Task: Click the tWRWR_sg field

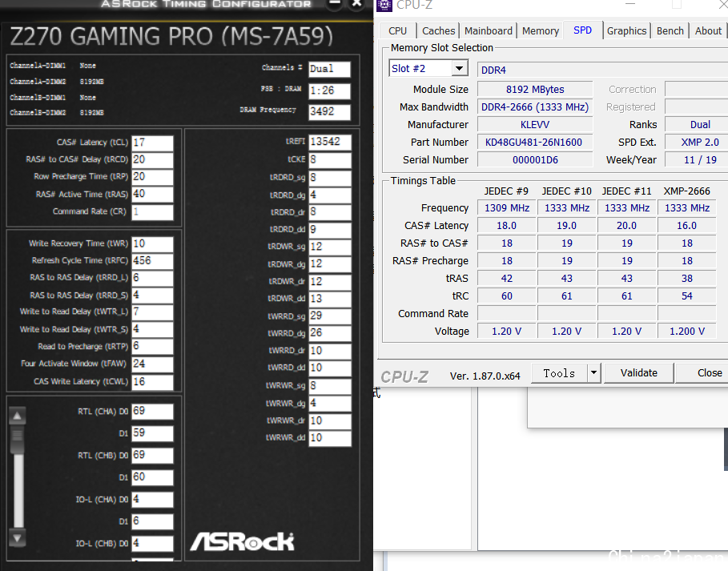Action: pyautogui.click(x=330, y=386)
